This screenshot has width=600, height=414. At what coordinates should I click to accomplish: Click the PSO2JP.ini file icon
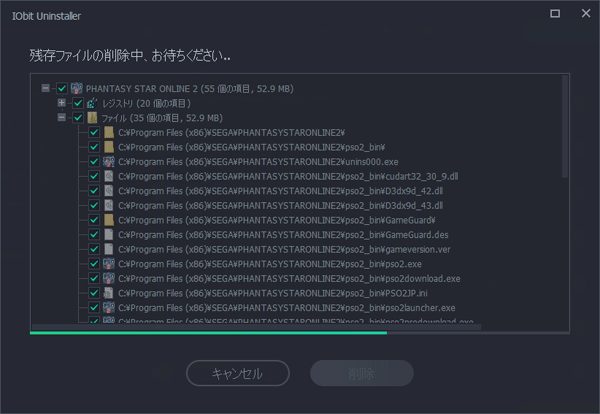tap(109, 293)
